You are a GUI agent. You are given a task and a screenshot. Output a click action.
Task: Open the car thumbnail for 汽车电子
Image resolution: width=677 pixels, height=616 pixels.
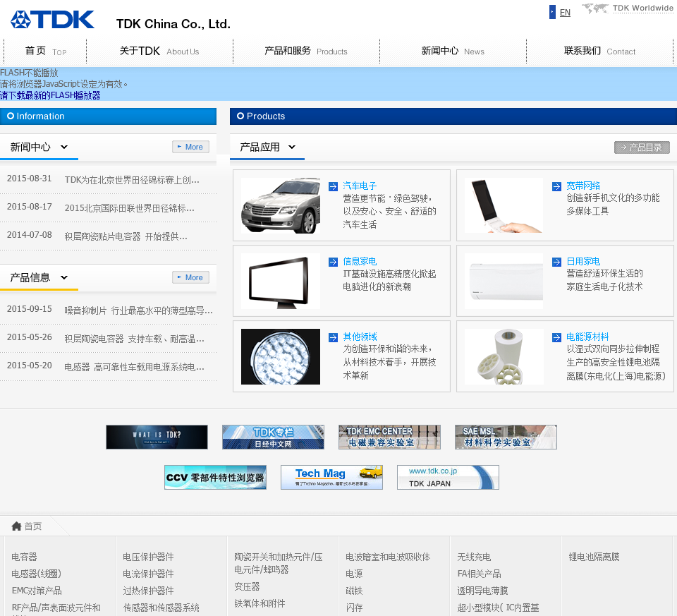(280, 205)
